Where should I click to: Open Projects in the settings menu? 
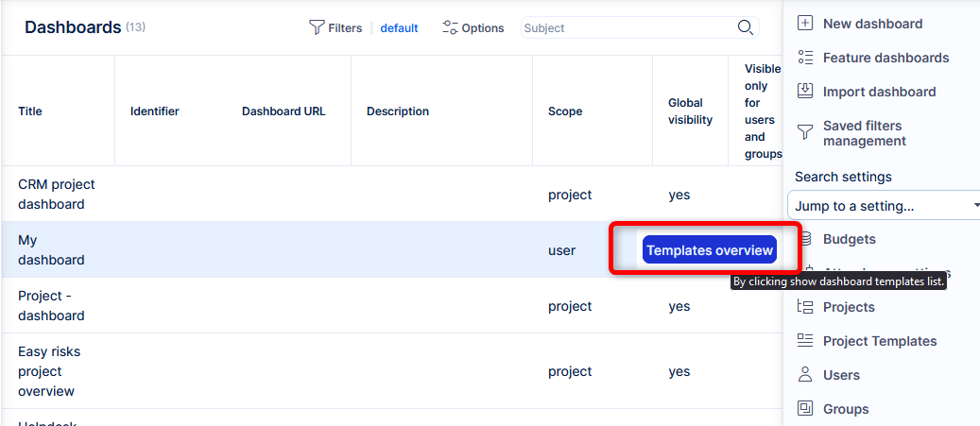pyautogui.click(x=848, y=307)
